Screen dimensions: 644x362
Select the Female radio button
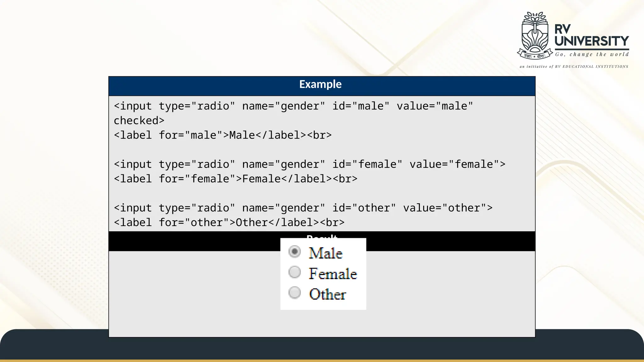[295, 272]
